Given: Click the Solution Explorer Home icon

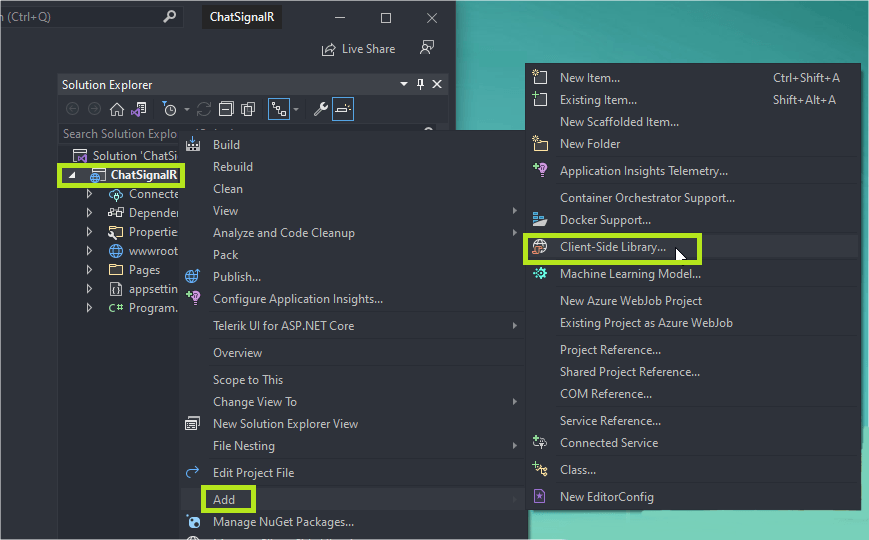Looking at the screenshot, I should [x=116, y=109].
